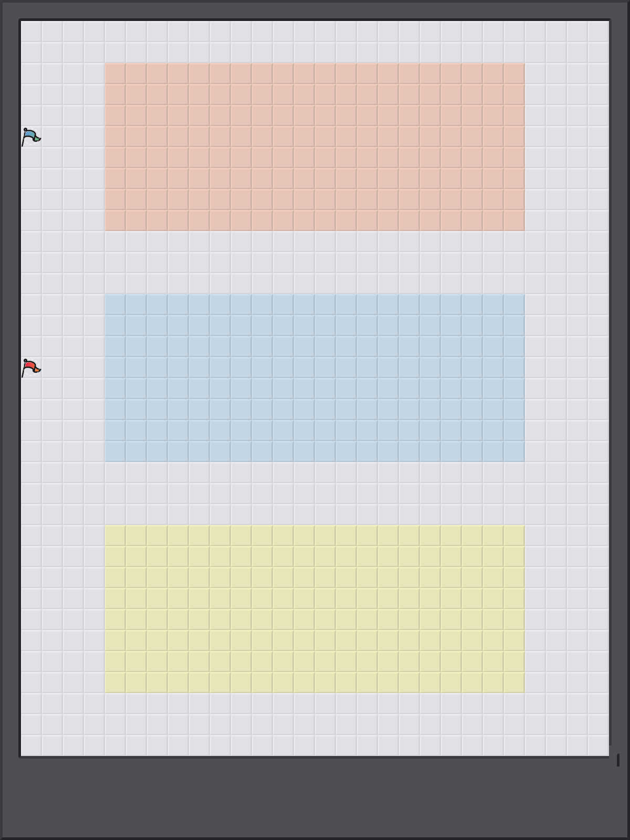630x840 pixels.
Task: Select the grid's top-right corner tile
Action: coord(598,31)
